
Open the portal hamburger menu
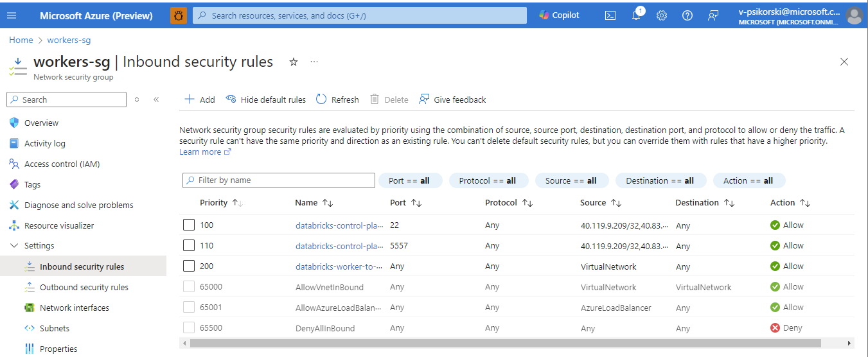[12, 15]
